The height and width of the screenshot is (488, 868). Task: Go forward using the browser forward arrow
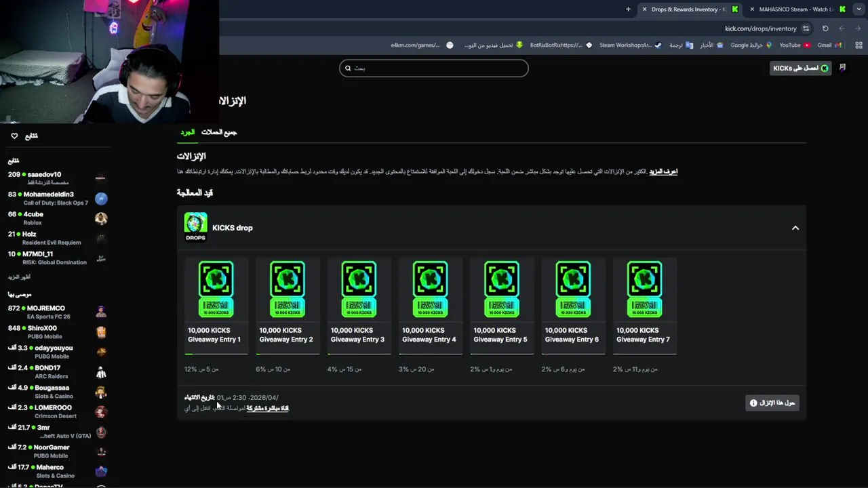[859, 28]
